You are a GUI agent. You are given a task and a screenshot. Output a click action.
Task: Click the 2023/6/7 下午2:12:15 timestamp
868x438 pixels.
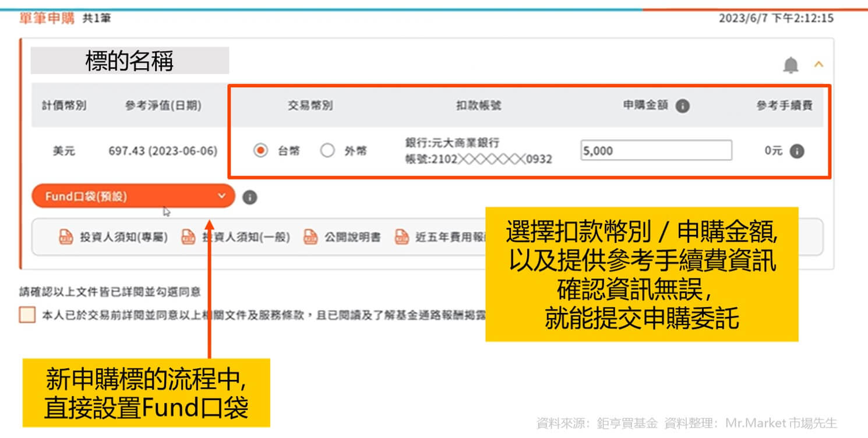point(776,18)
